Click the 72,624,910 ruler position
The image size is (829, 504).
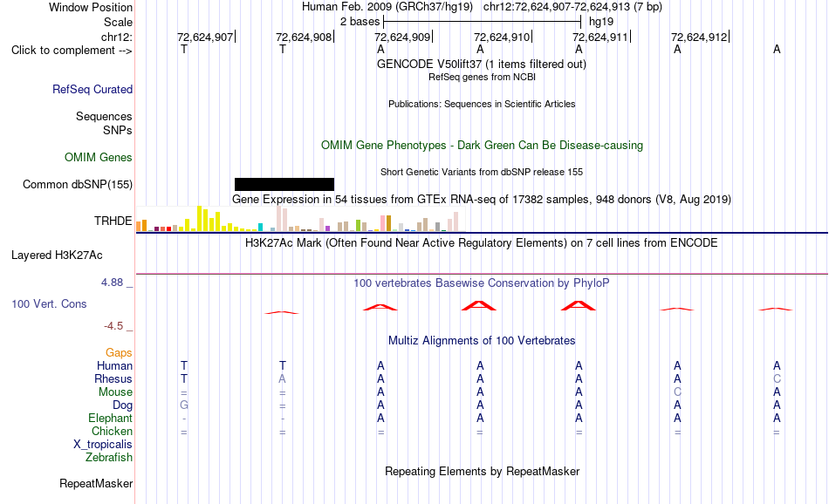click(x=502, y=37)
